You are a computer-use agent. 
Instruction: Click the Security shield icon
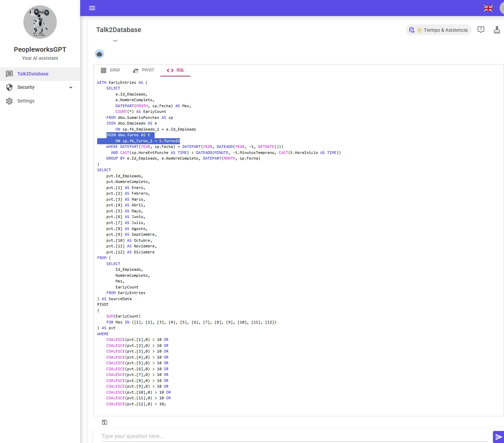[9, 87]
